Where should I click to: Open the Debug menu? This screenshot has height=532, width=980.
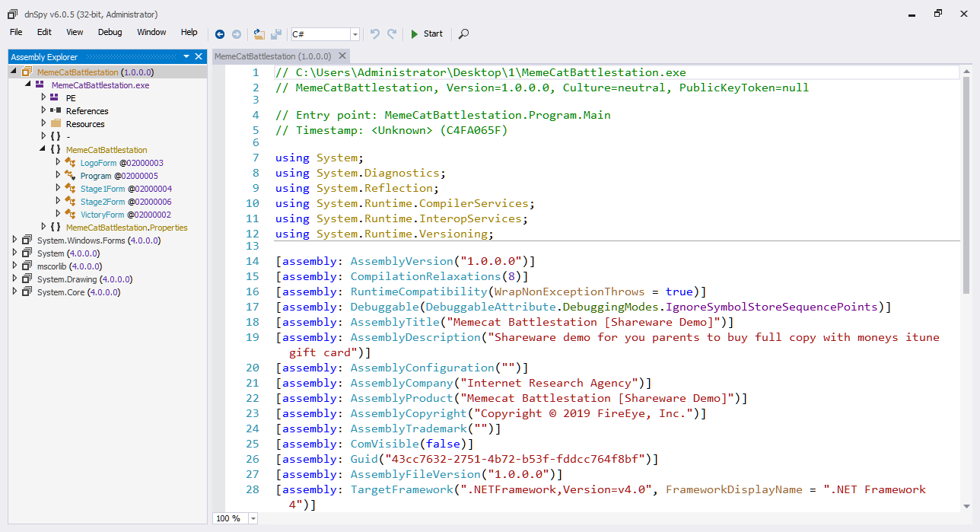click(110, 32)
